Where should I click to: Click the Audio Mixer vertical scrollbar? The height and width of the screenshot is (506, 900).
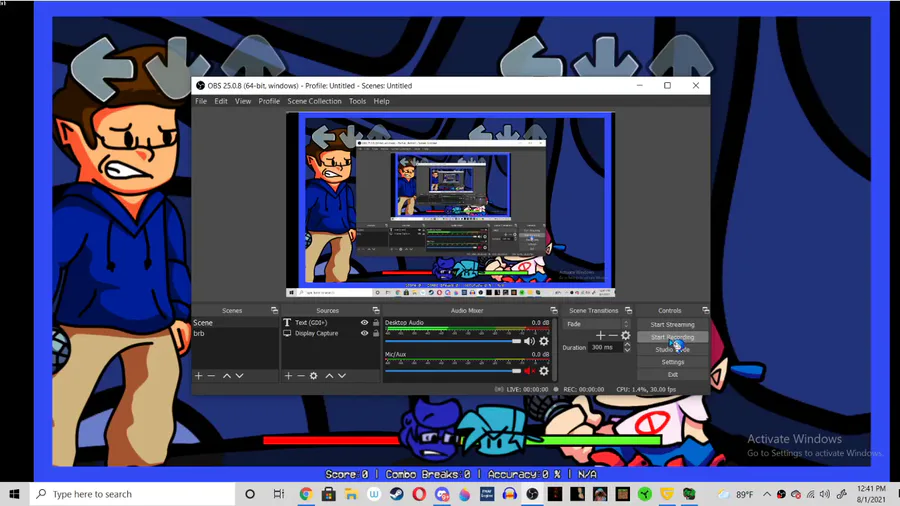[554, 350]
